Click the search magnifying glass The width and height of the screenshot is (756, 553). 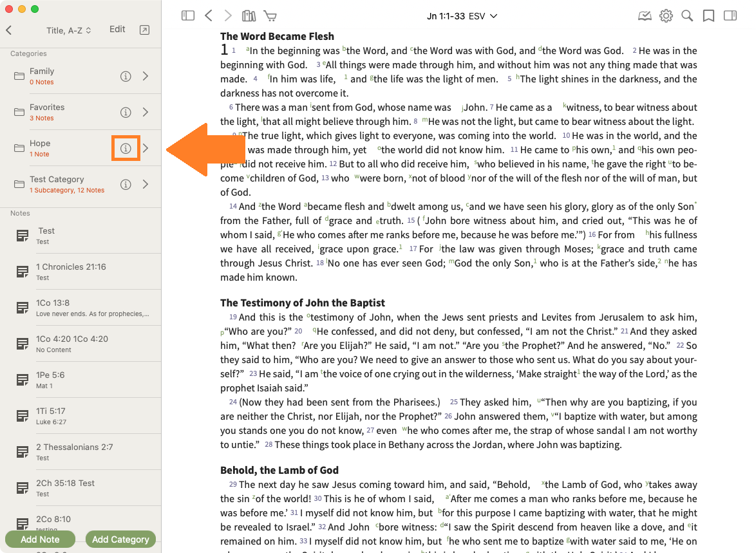point(687,16)
